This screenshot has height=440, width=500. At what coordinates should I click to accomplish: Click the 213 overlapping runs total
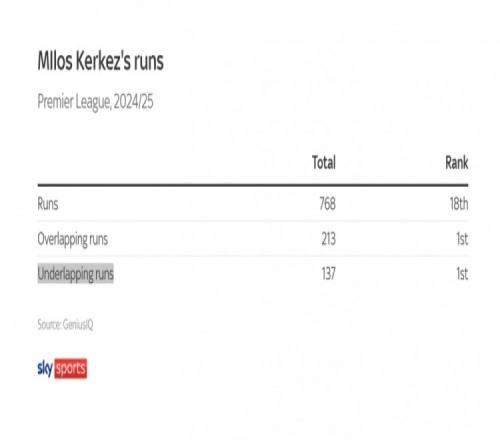(x=328, y=239)
